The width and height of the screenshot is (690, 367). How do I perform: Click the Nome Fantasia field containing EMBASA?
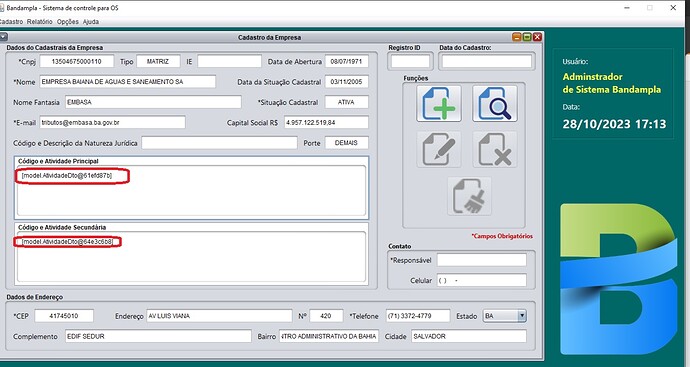(x=153, y=102)
